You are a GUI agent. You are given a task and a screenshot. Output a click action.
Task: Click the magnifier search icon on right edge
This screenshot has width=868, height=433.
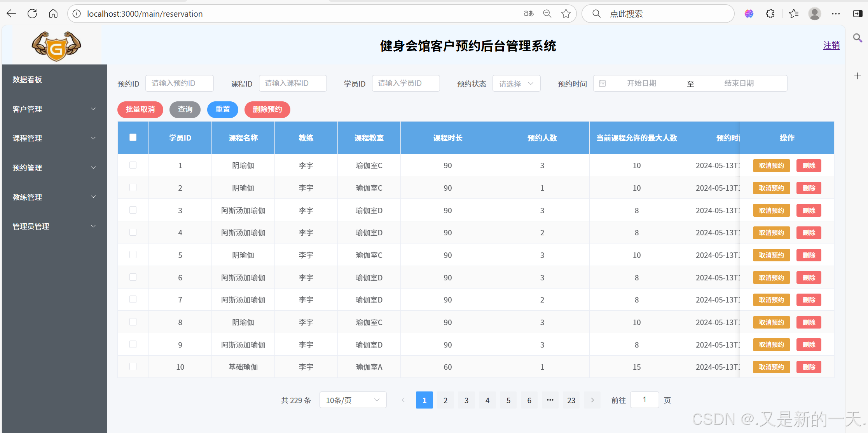click(857, 38)
